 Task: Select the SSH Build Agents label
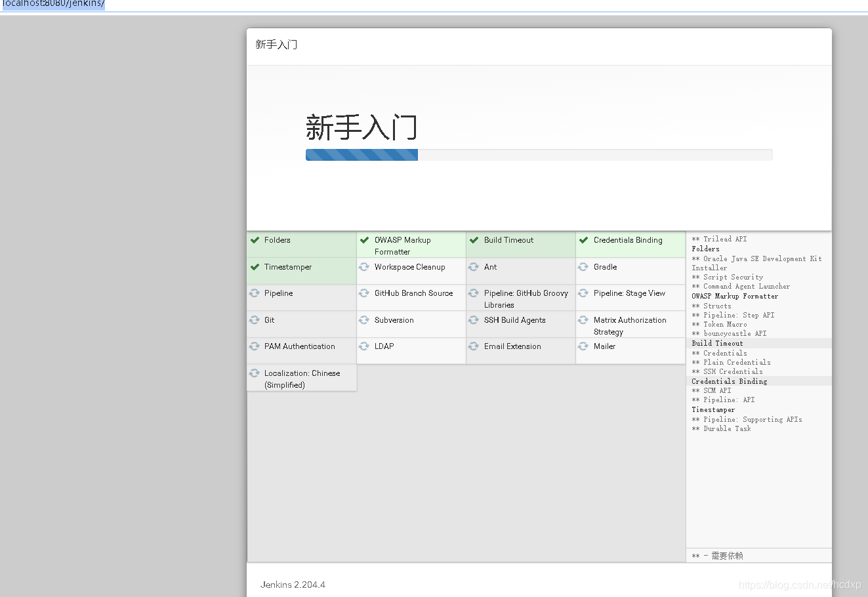pos(515,320)
